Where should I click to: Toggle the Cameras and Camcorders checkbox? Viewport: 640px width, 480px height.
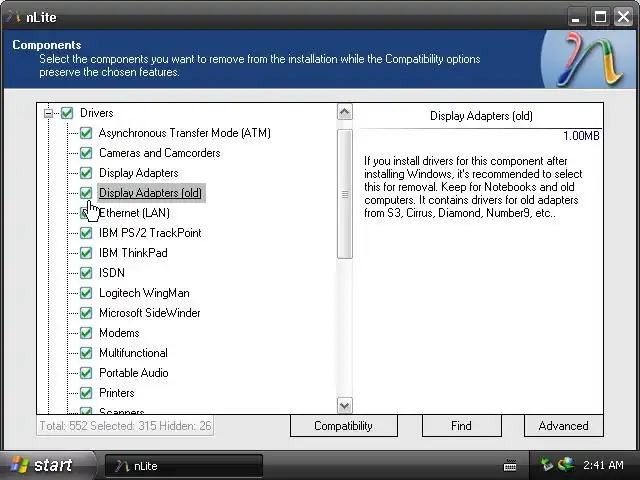coord(86,153)
